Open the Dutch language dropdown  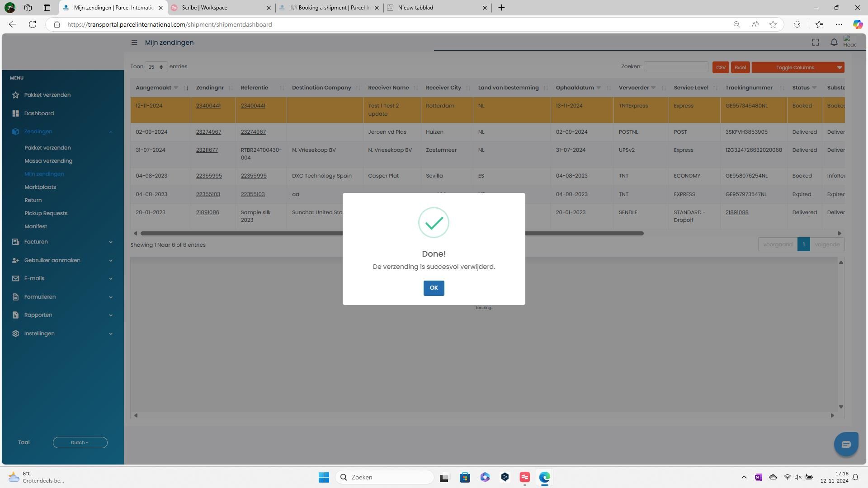[x=80, y=443]
